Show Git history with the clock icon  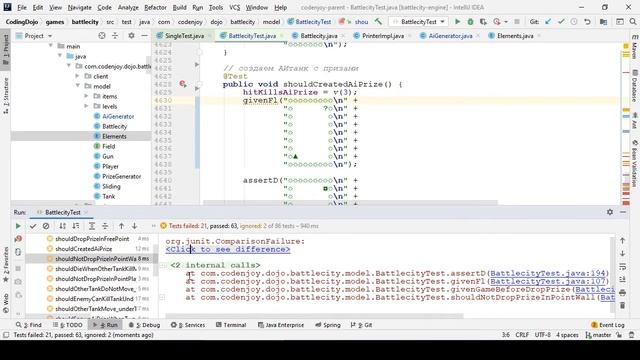pos(574,22)
